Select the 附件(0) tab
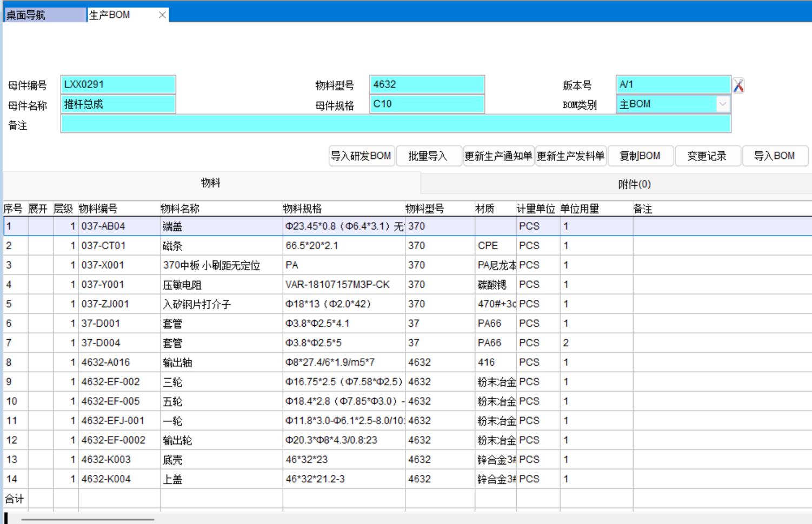Viewport: 812px width, 524px height. tap(634, 185)
